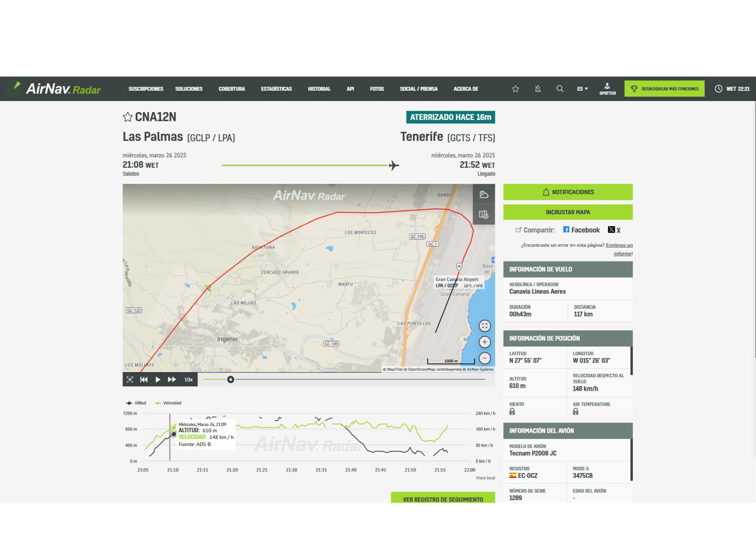
Task: Click the flight playback timeline slider handle
Action: click(231, 380)
